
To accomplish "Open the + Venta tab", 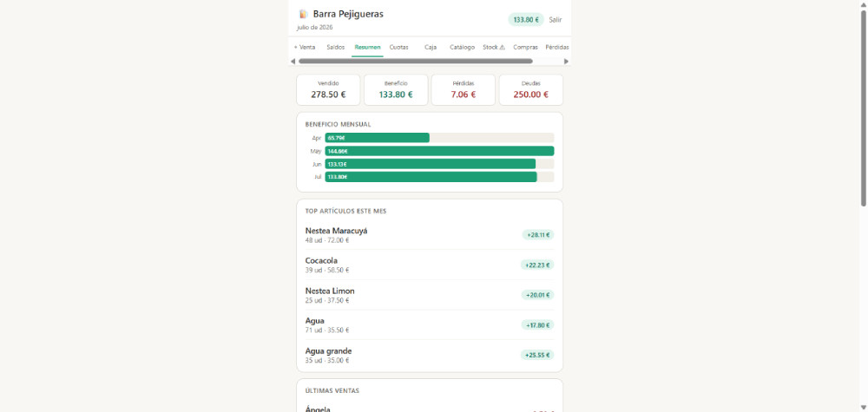I will tap(305, 48).
